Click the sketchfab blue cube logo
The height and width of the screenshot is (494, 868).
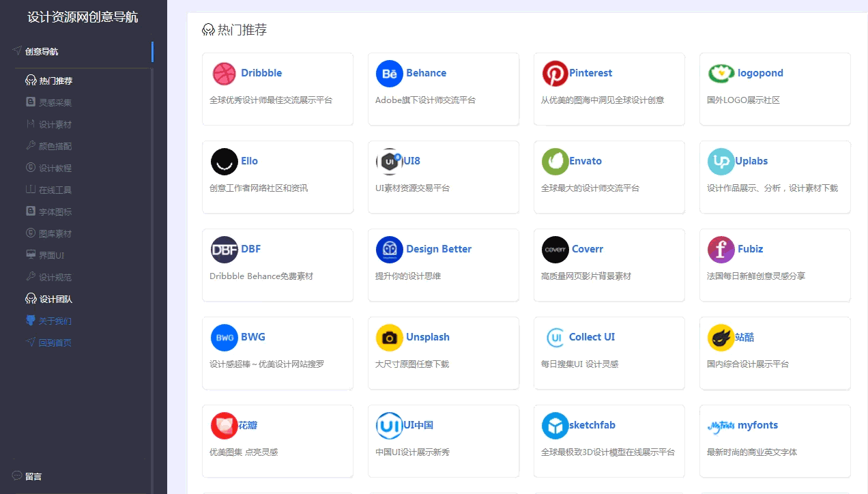pyautogui.click(x=555, y=426)
